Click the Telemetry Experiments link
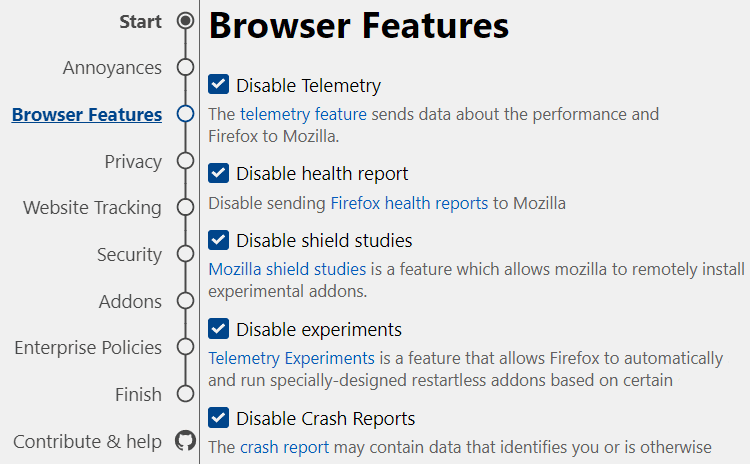 291,358
